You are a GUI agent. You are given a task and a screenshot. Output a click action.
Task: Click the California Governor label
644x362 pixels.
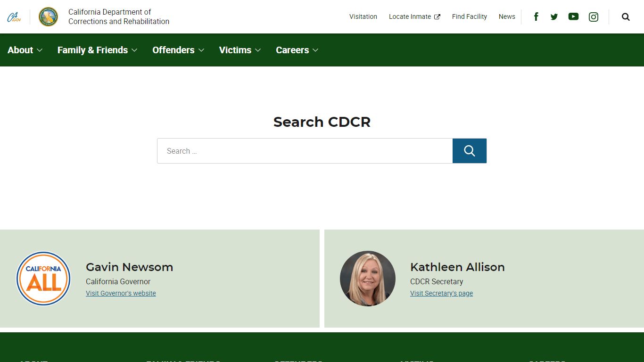[118, 281]
